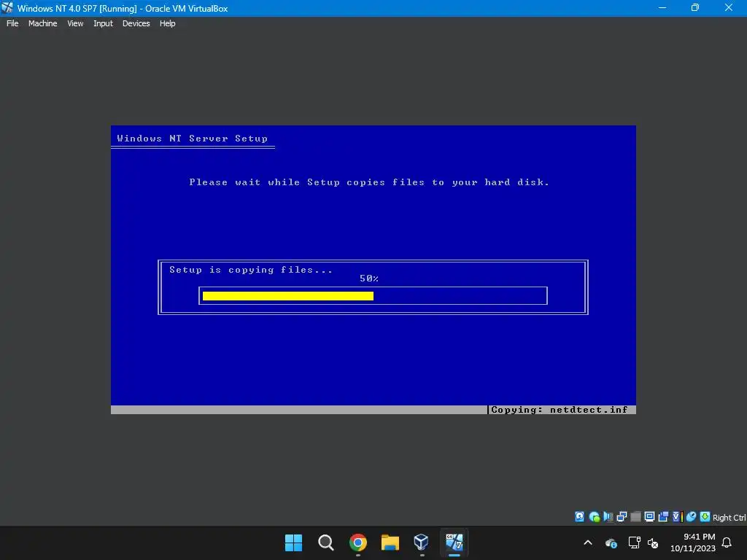Screen dimensions: 747x560
Task: Click the V virtualization features indicator icon
Action: coord(677,517)
